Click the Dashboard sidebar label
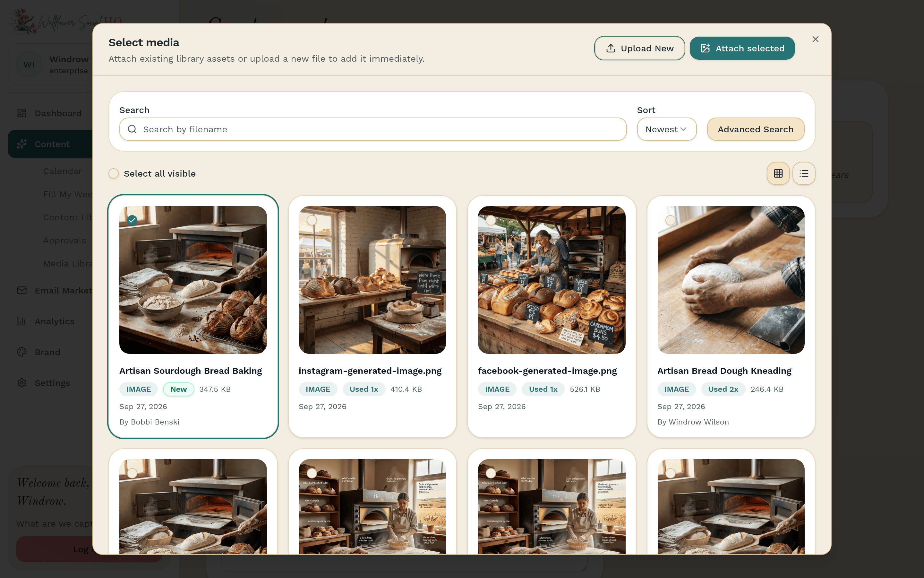This screenshot has width=924, height=578. point(58,113)
